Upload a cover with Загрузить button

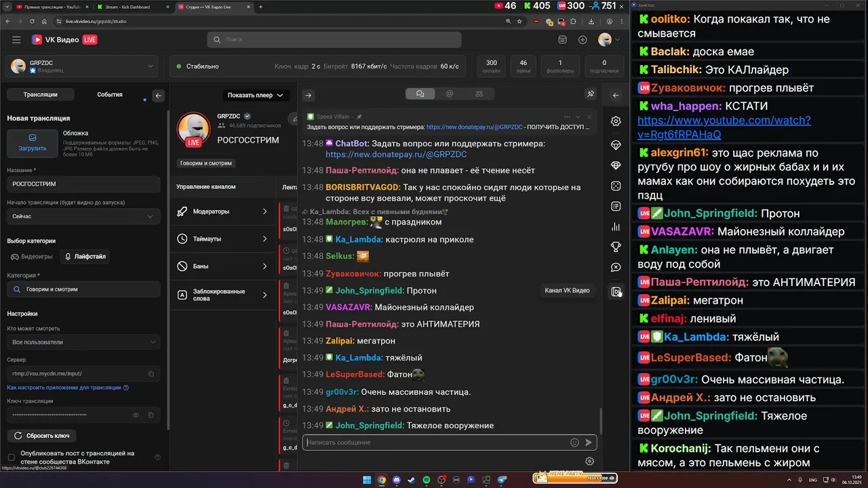coord(33,143)
